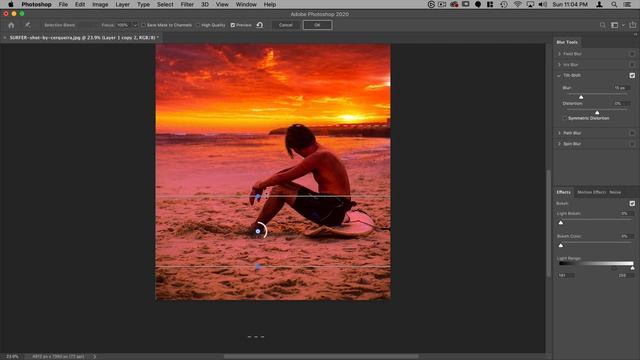Image resolution: width=640 pixels, height=360 pixels.
Task: Open the workspace switcher dropdown arrow
Action: [623, 25]
